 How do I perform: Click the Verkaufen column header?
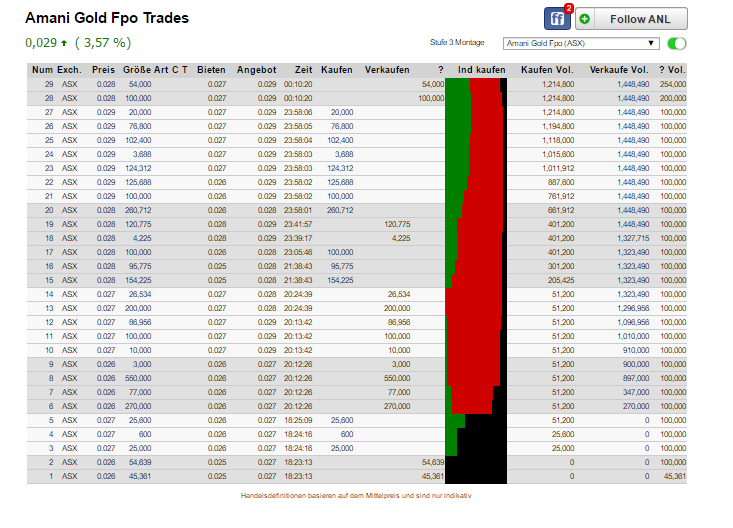(x=387, y=70)
